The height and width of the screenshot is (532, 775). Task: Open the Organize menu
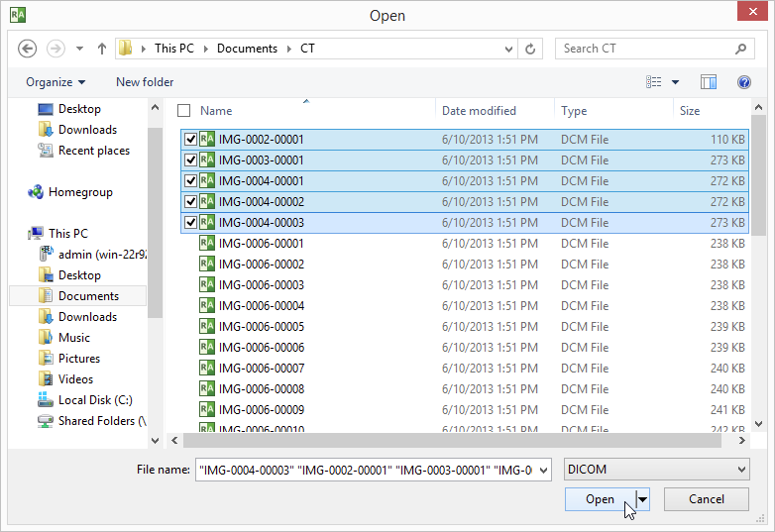[x=55, y=82]
